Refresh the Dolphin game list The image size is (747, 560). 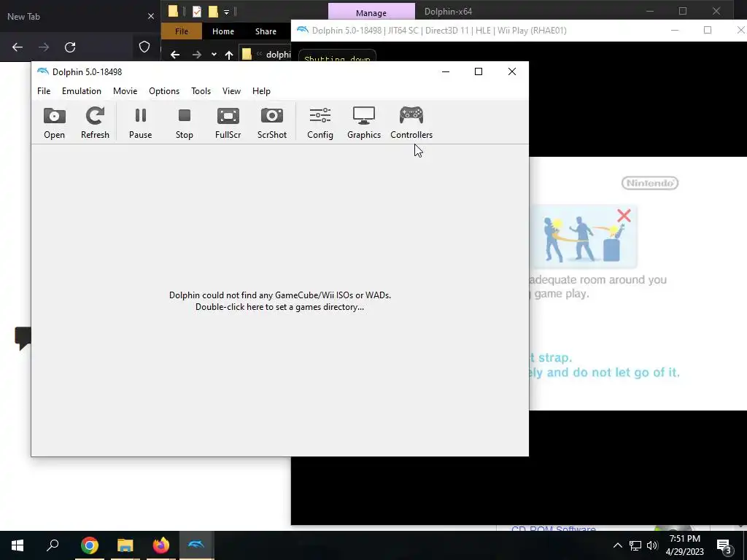(95, 122)
